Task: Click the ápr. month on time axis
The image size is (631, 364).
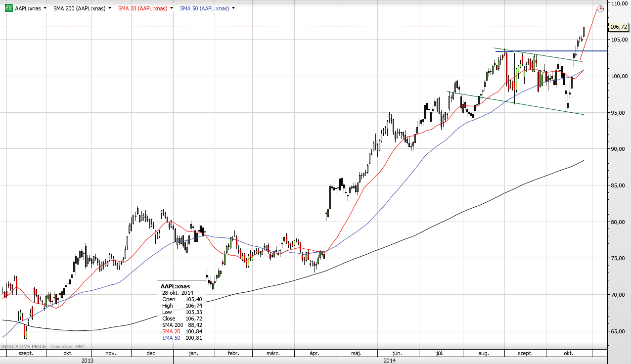Action: [315, 354]
